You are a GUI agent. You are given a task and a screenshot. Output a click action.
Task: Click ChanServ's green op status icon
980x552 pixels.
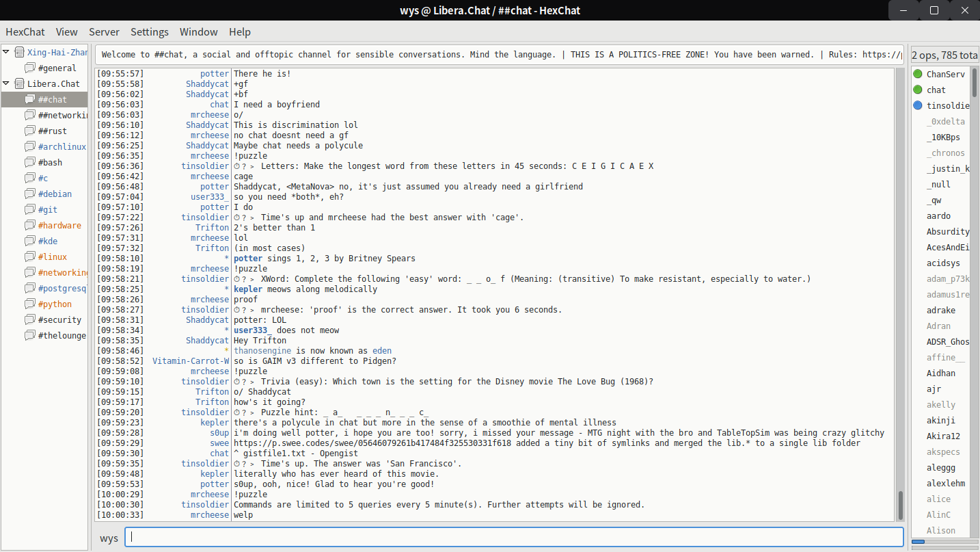click(x=918, y=75)
